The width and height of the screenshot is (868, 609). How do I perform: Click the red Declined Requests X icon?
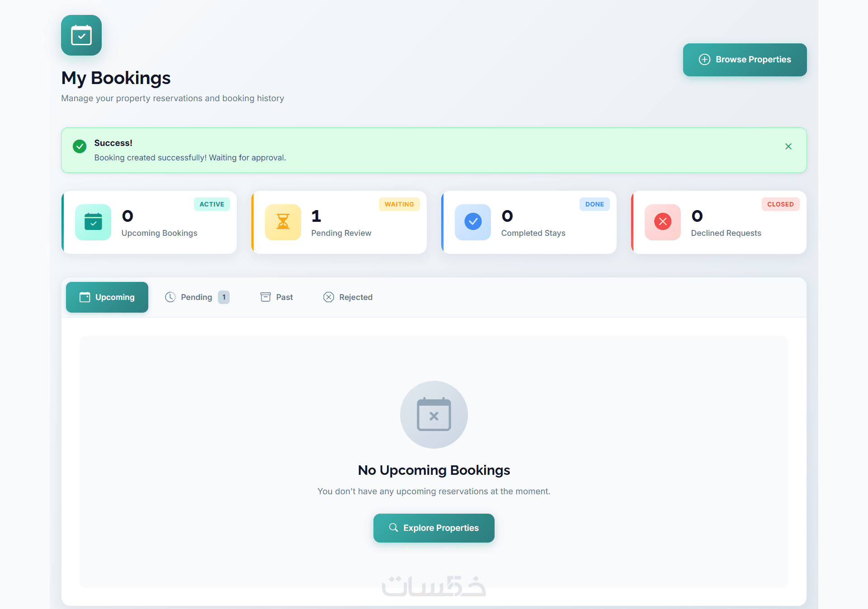(663, 222)
